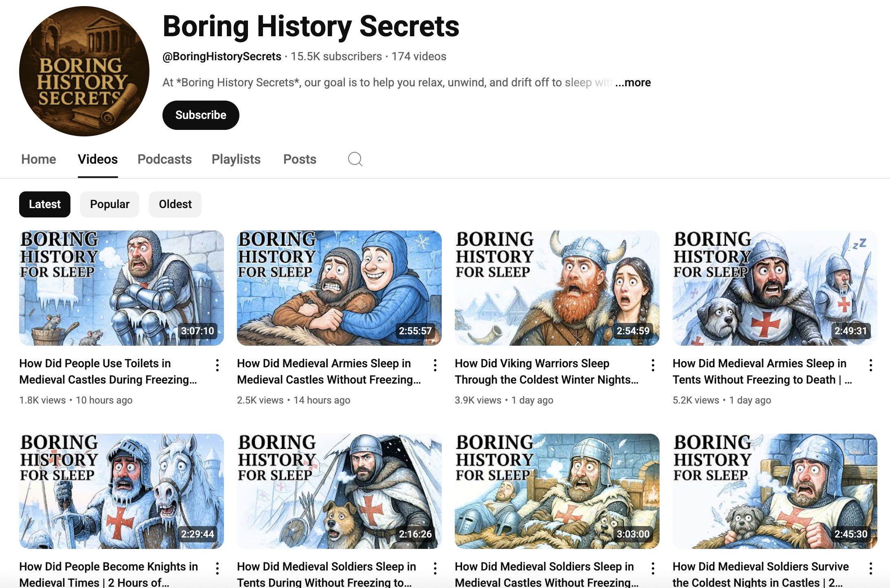Open title How Did People Use Toilets in Medieval Castles

pyautogui.click(x=108, y=371)
